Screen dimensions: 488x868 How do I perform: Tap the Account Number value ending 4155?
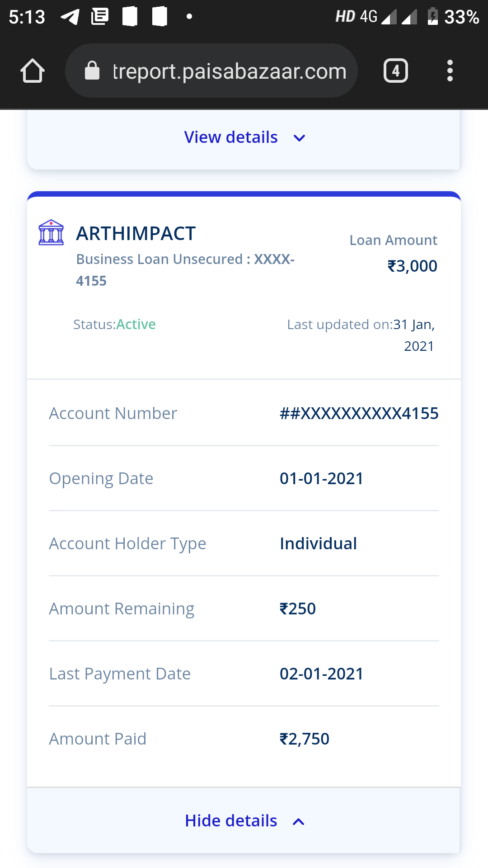pyautogui.click(x=359, y=413)
